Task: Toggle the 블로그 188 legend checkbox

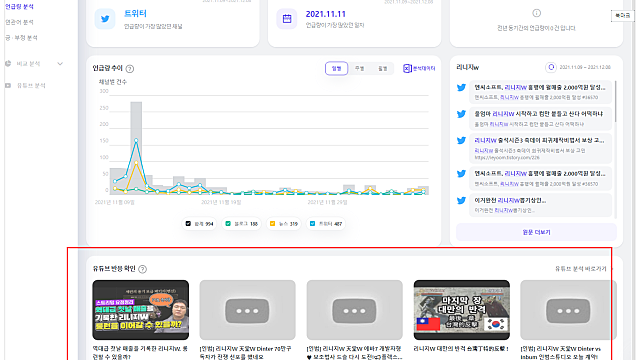Action: pos(228,224)
